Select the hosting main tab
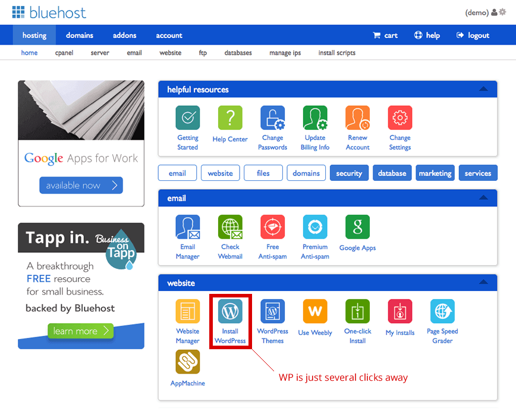The image size is (516, 420). pyautogui.click(x=34, y=35)
